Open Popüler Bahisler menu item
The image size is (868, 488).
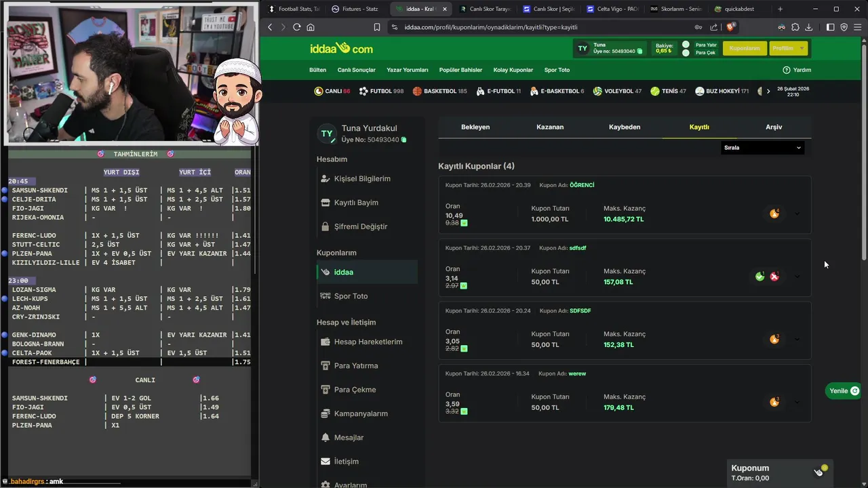pos(460,70)
